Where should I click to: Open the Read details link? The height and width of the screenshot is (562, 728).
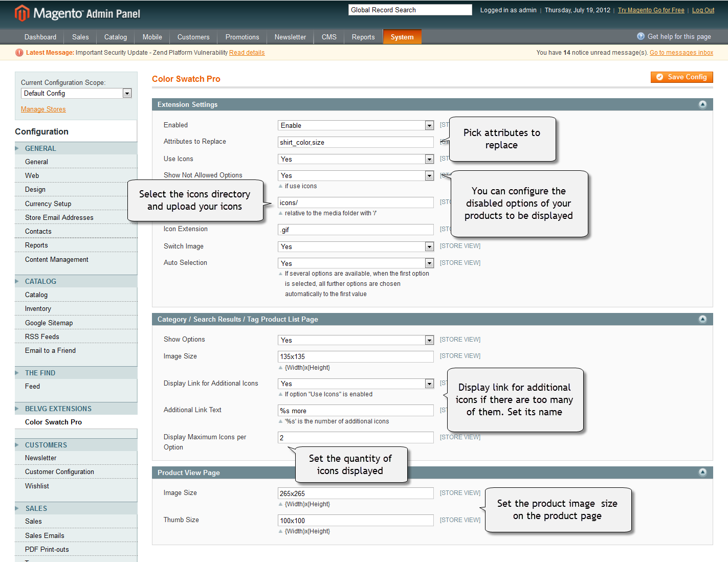(x=247, y=53)
